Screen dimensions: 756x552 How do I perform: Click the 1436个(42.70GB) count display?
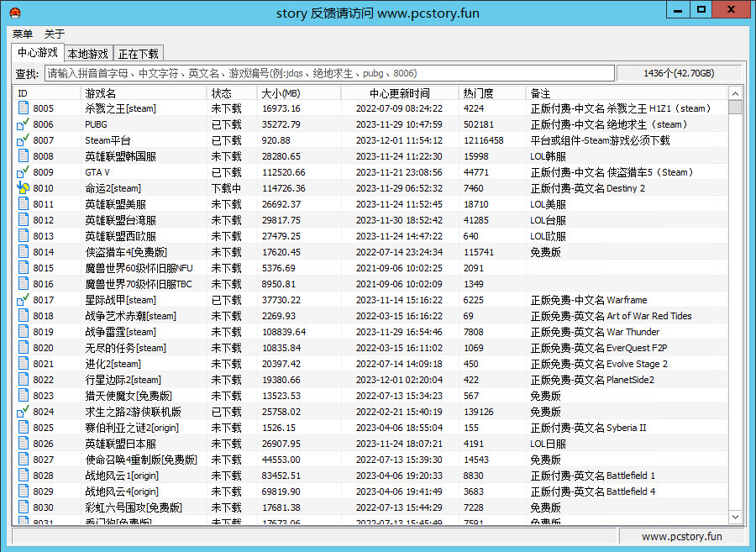pos(679,73)
